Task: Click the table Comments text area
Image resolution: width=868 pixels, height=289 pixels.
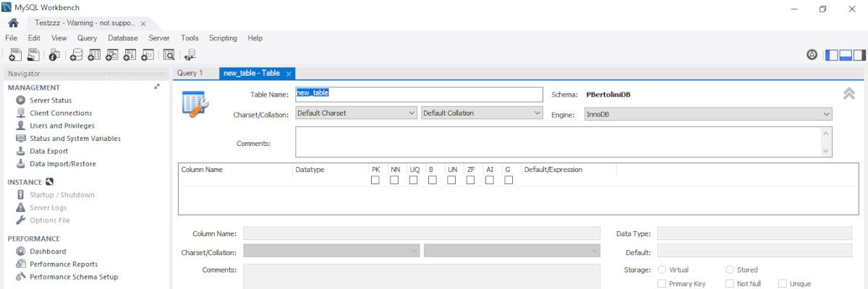Action: click(563, 141)
